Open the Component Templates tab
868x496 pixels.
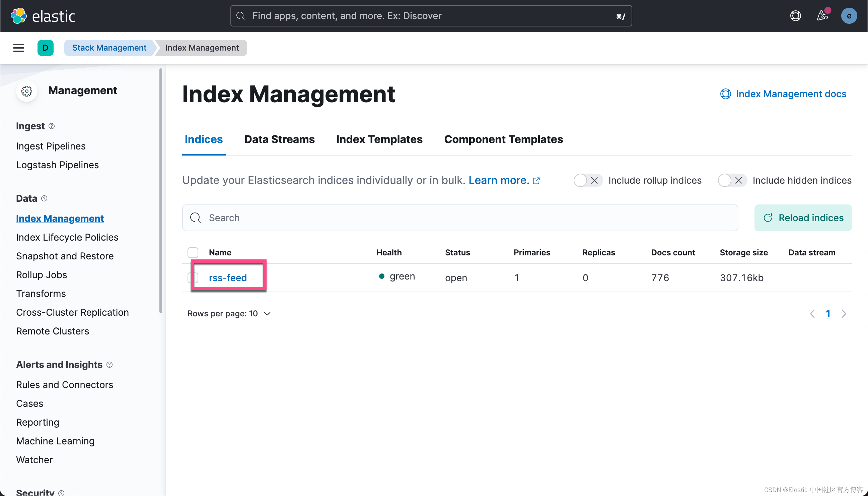(503, 139)
